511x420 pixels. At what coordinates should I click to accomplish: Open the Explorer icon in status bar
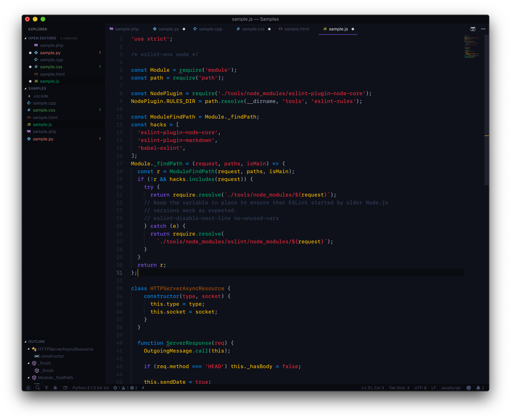pyautogui.click(x=28, y=388)
